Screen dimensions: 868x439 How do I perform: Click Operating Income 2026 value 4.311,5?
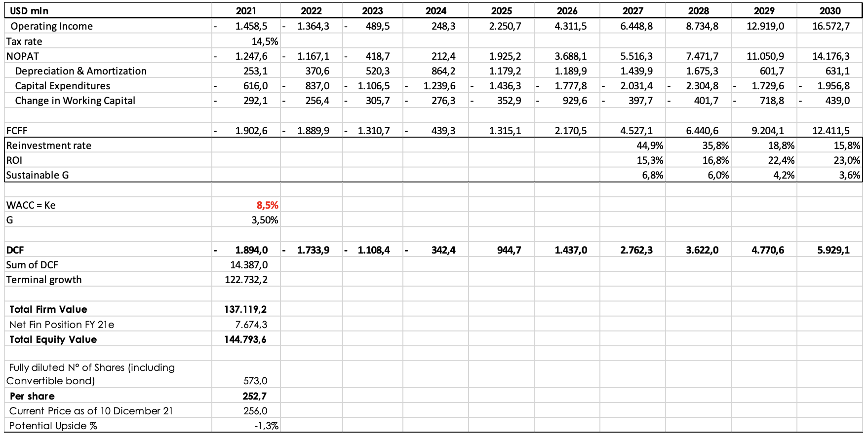click(x=571, y=26)
